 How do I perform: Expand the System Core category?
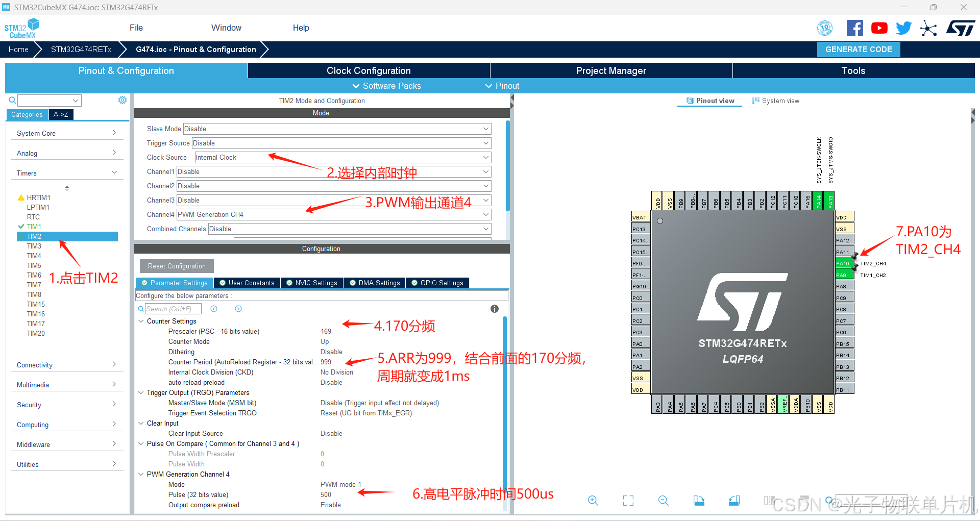(67, 133)
